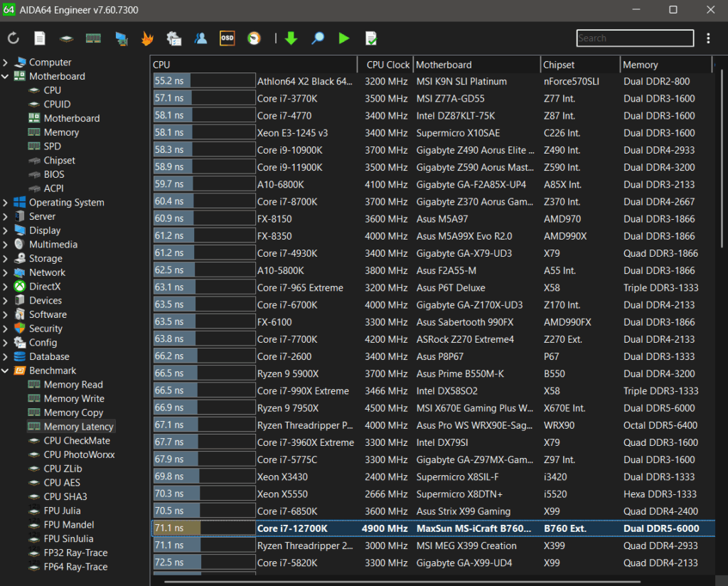Click the green download arrow icon
This screenshot has width=728, height=586.
pyautogui.click(x=291, y=38)
